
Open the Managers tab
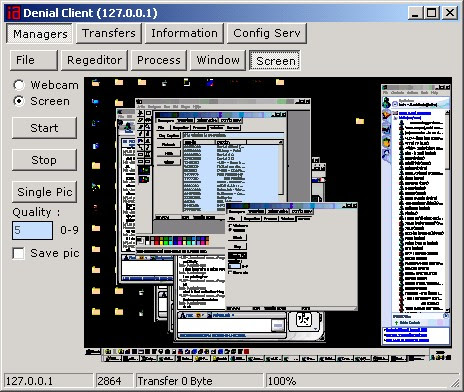coord(40,34)
